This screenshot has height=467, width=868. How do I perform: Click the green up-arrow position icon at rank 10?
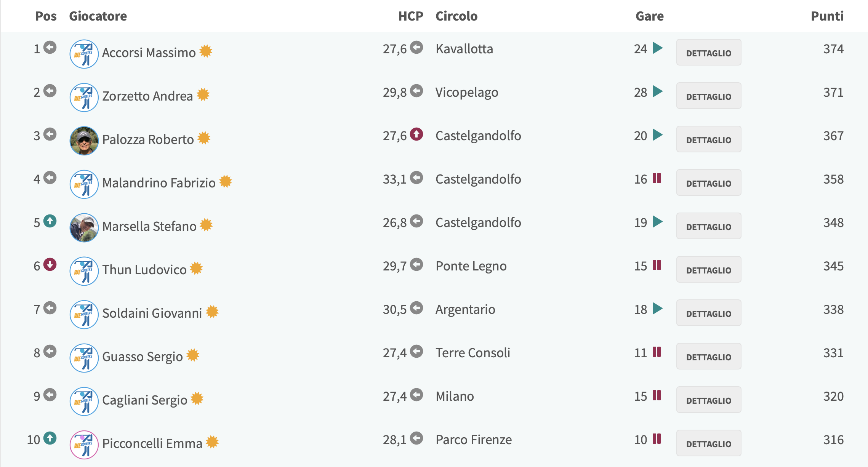point(50,438)
